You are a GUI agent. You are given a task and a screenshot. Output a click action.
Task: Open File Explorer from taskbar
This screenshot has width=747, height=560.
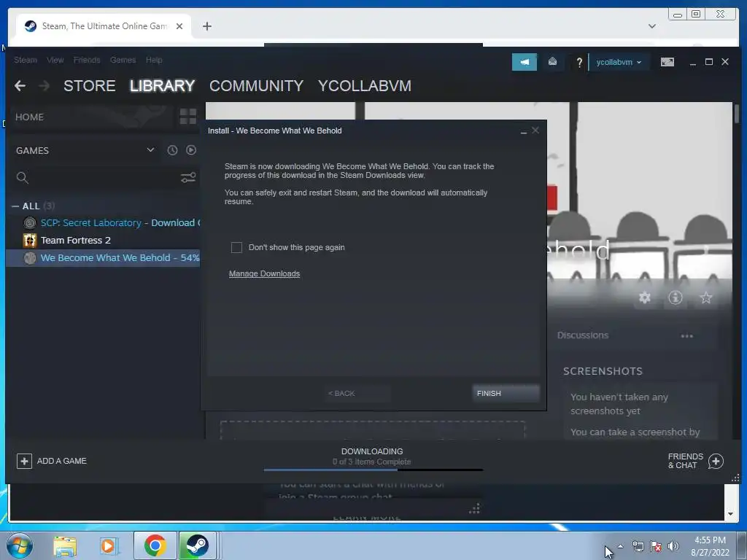(x=65, y=546)
